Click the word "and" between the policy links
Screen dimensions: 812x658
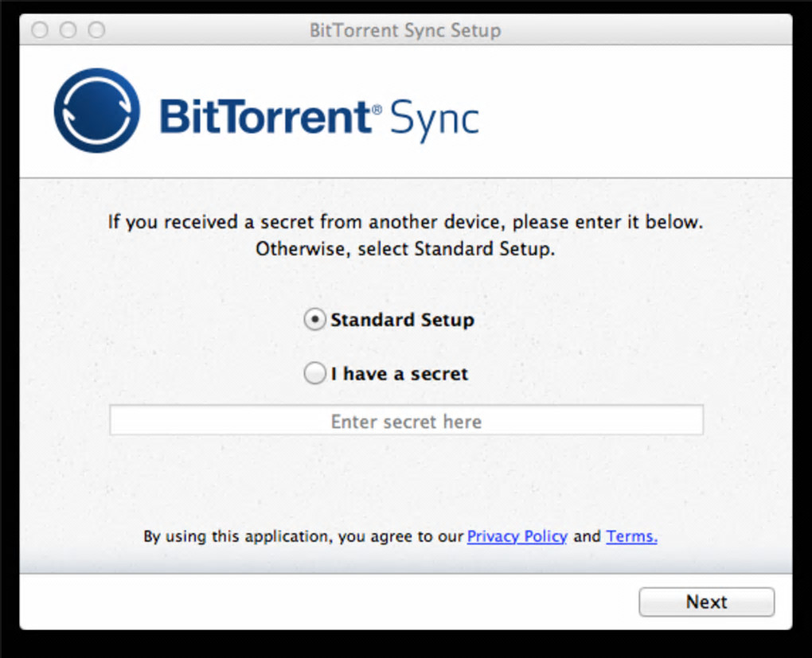[587, 536]
